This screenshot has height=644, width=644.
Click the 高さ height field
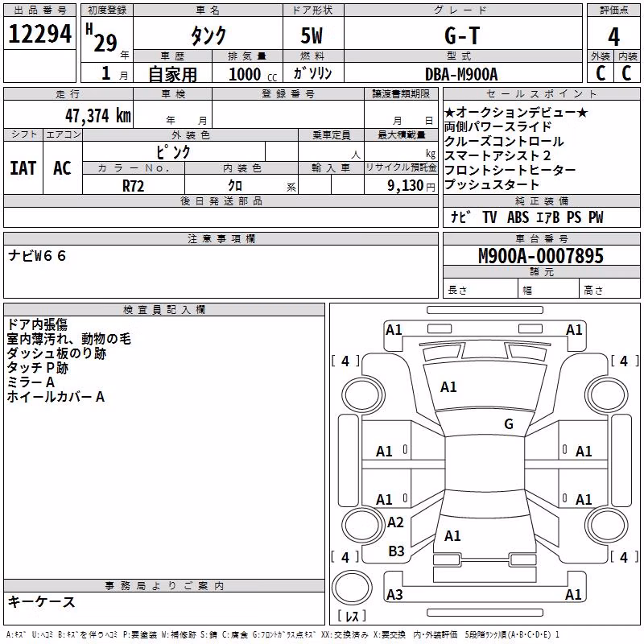(610, 290)
